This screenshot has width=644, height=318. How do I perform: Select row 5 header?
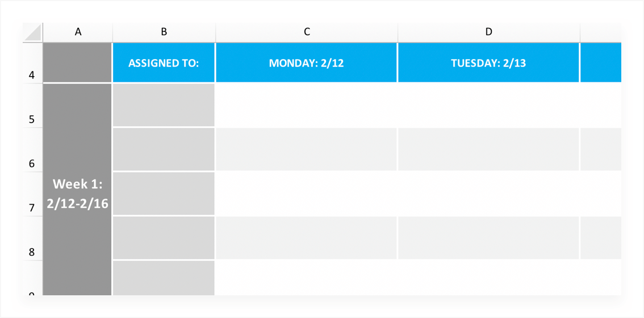point(32,119)
